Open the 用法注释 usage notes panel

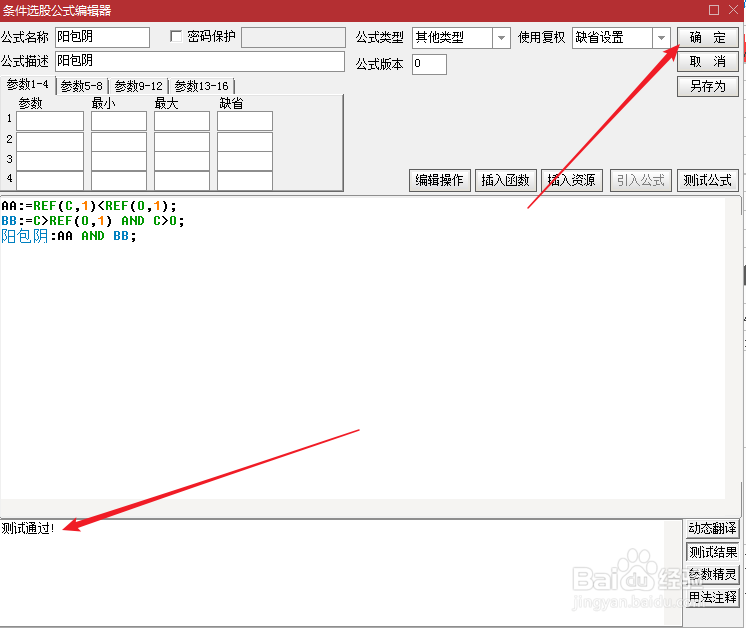(712, 597)
